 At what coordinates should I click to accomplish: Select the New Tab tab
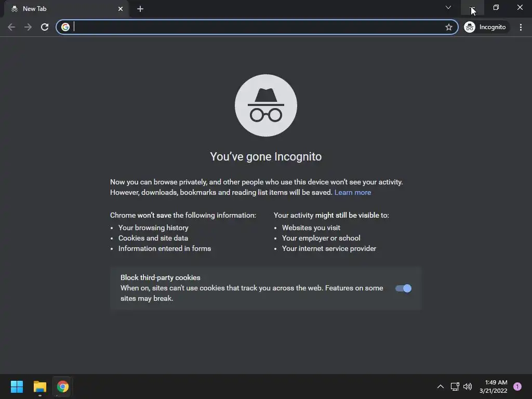pos(66,9)
